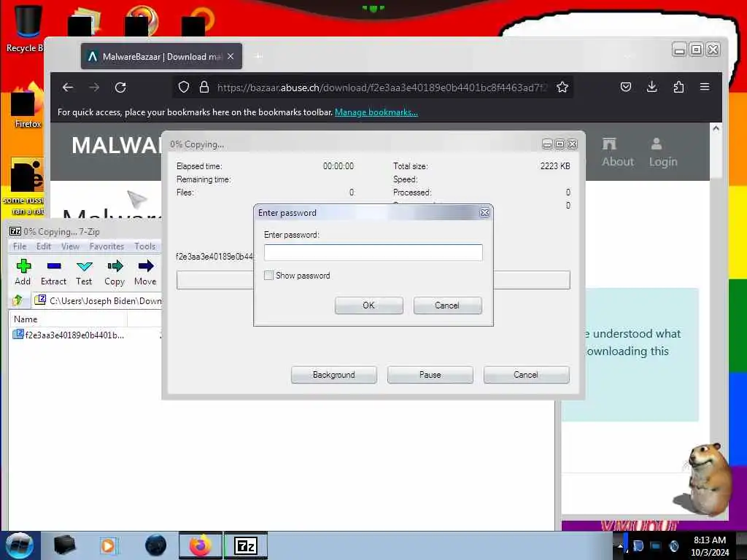Open the 7-Zip Edit menu

[x=43, y=246]
